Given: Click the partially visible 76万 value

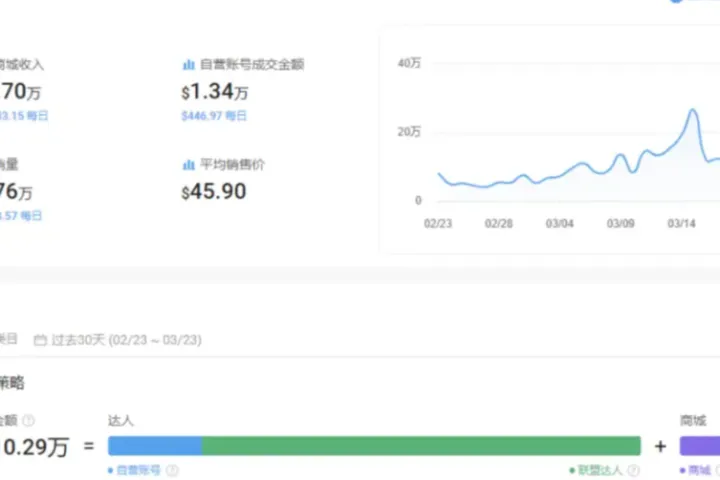Looking at the screenshot, I should (16, 192).
